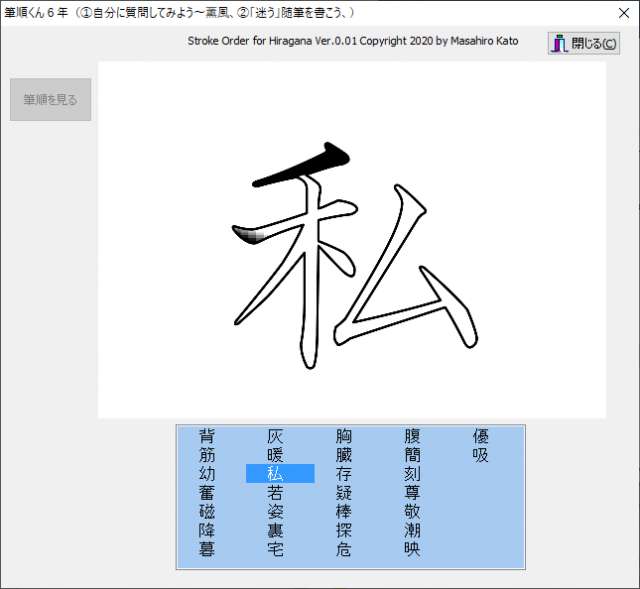
Task: Select kanji 磁 in the list
Action: 207,511
